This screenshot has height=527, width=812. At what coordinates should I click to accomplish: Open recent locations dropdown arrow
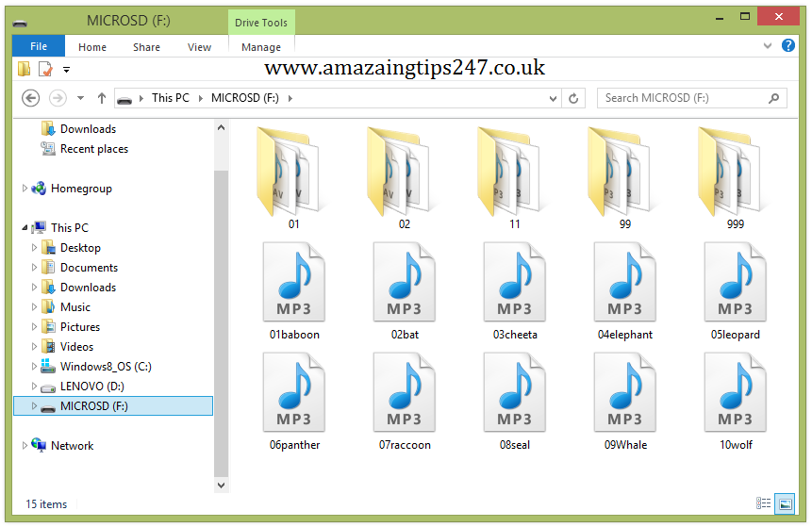point(80,98)
